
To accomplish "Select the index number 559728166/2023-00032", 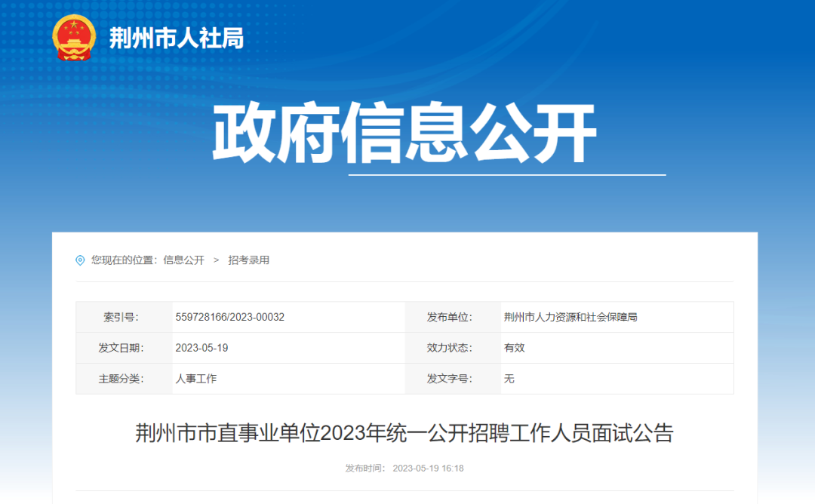I will (229, 317).
